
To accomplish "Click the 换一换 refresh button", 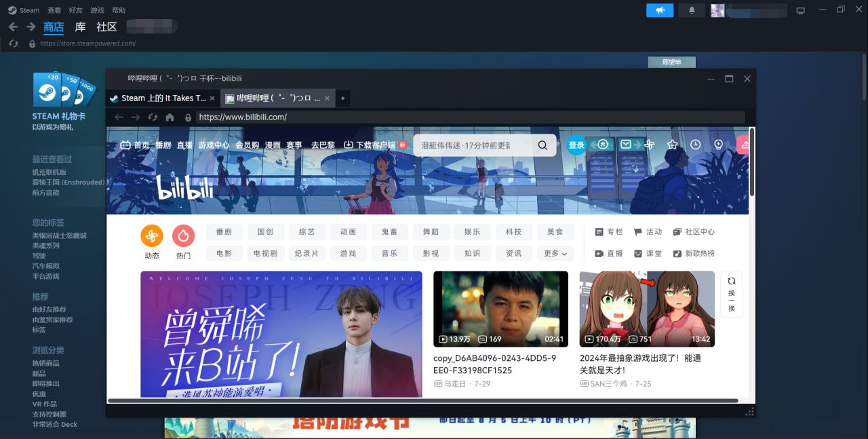I will click(732, 294).
